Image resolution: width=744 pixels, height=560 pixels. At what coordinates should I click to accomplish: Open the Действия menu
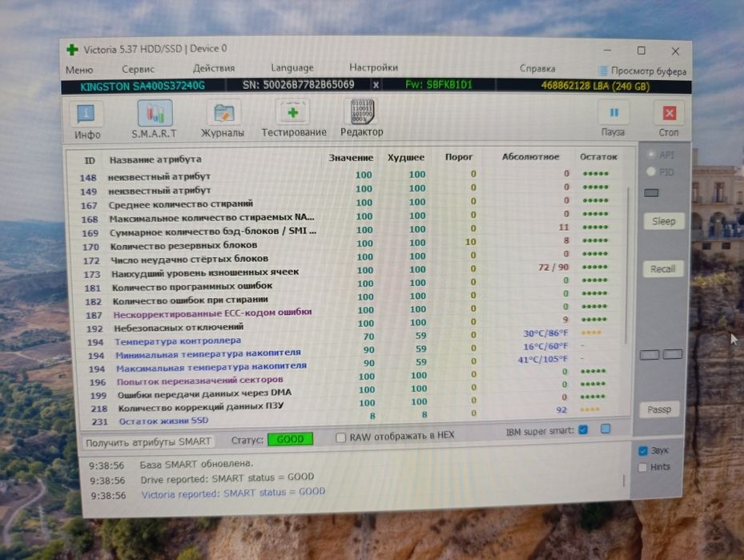tap(214, 68)
